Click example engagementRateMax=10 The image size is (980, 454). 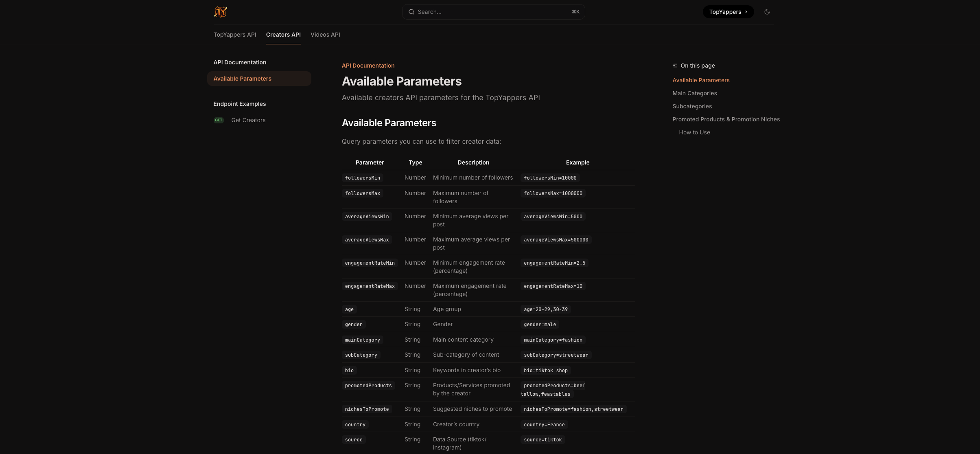click(x=553, y=286)
